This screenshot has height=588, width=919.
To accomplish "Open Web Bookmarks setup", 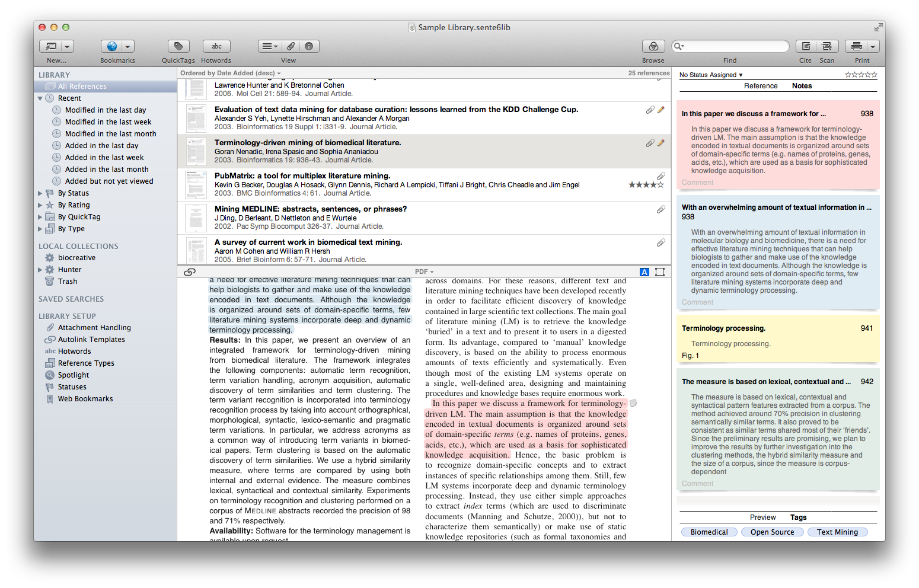I will coord(106,399).
